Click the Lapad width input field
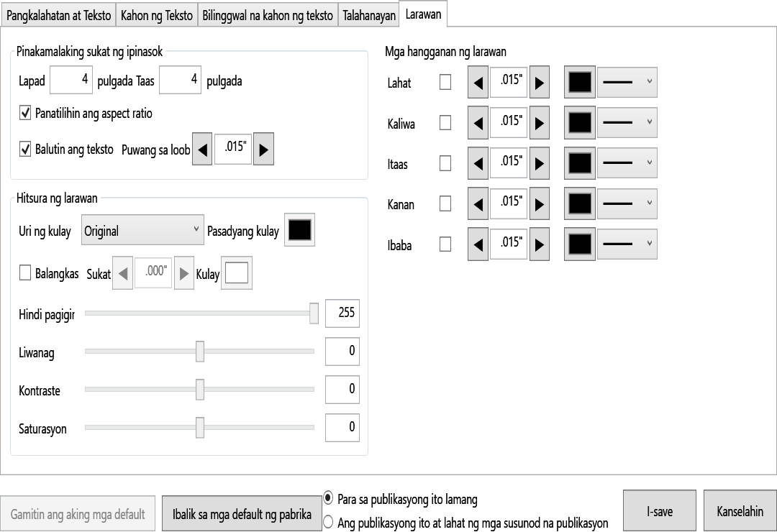Viewport: 777px width, 532px height. click(x=71, y=79)
